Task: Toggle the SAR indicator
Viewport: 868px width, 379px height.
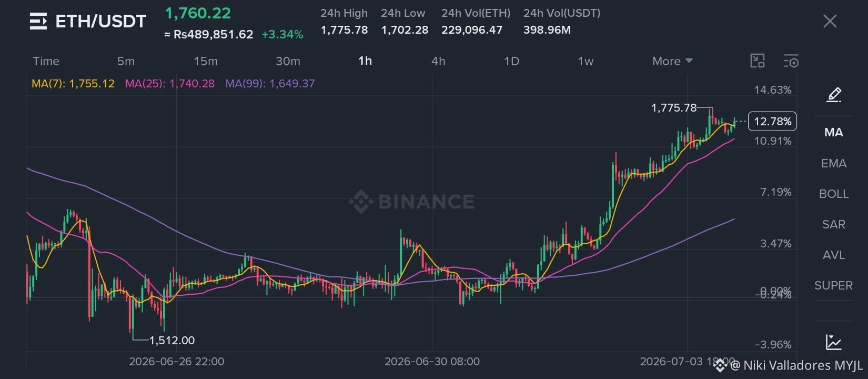Action: (834, 224)
